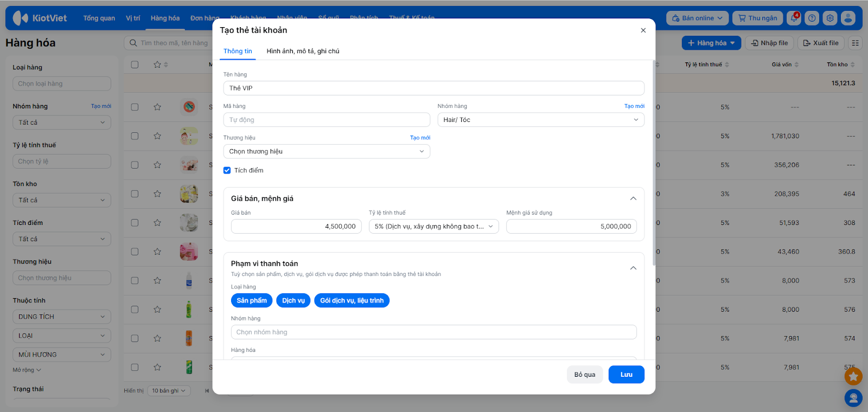Click the Nhập file button

769,43
